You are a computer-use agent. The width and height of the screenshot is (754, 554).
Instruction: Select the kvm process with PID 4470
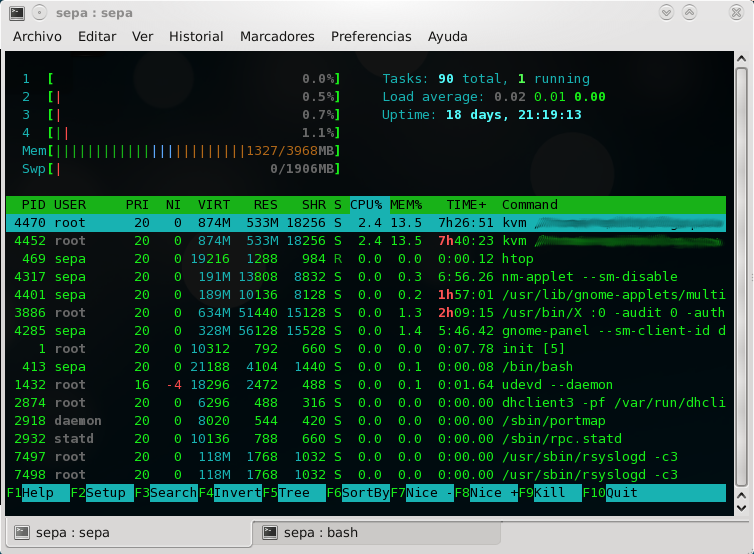[366, 223]
